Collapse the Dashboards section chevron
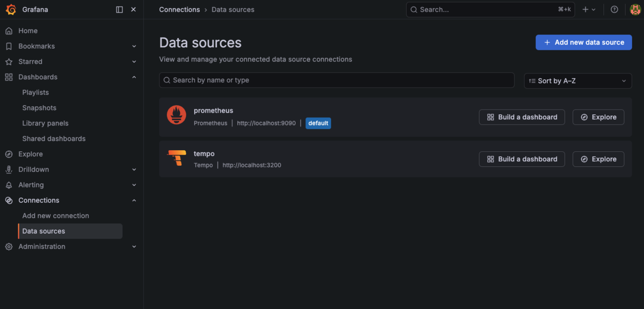Viewport: 644px width, 309px height. [x=134, y=77]
